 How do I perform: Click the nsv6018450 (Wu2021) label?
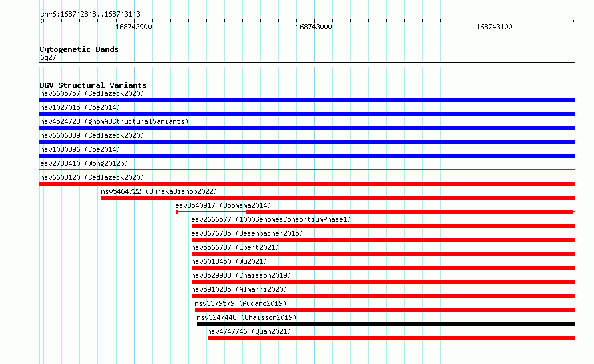click(229, 261)
